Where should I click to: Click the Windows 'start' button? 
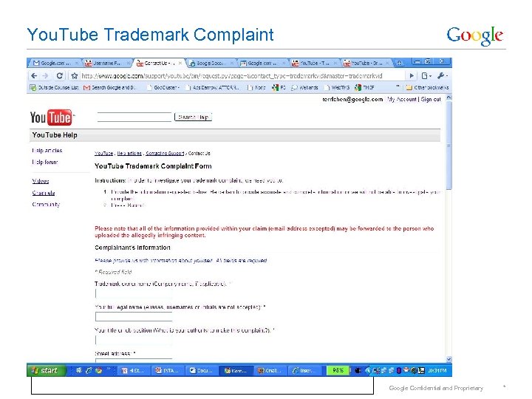tap(46, 370)
